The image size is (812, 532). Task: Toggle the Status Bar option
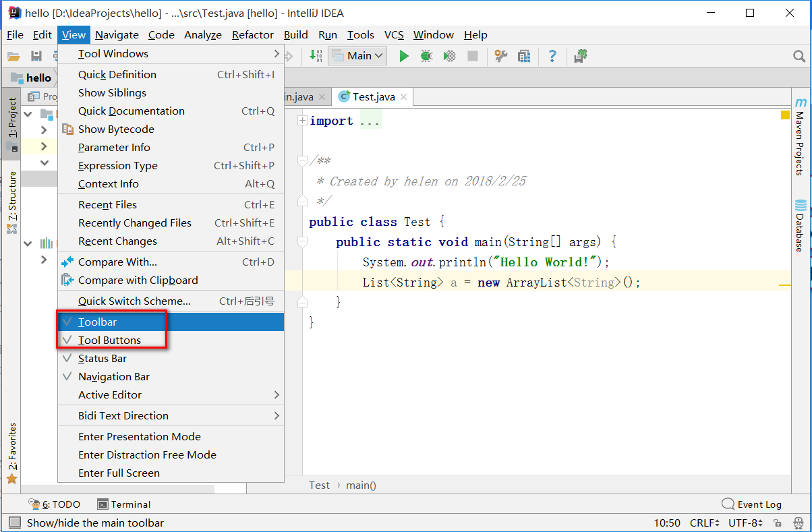click(171, 358)
